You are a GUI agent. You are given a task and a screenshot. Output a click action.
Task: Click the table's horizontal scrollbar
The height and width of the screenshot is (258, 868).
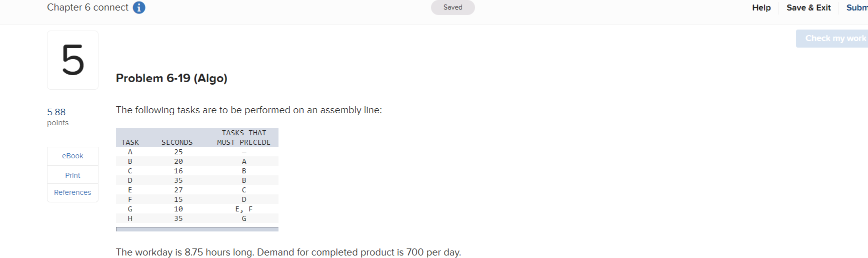point(197,229)
